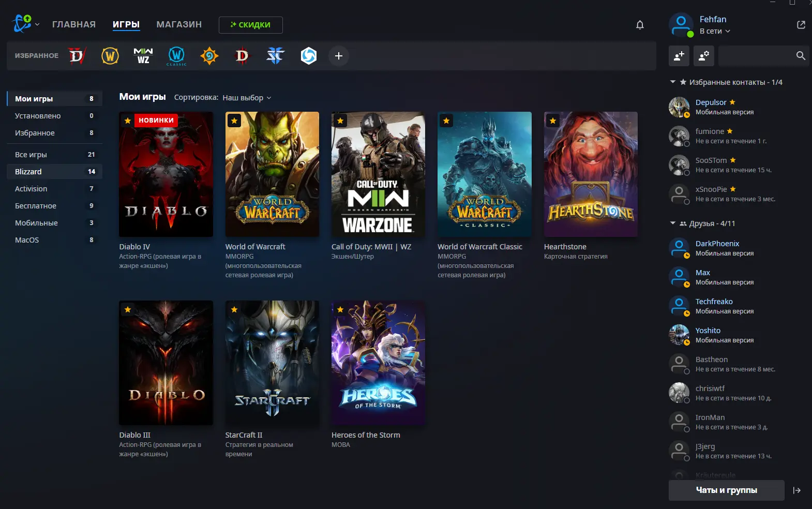
Task: Click Fehfan profile avatar
Action: coord(681,25)
